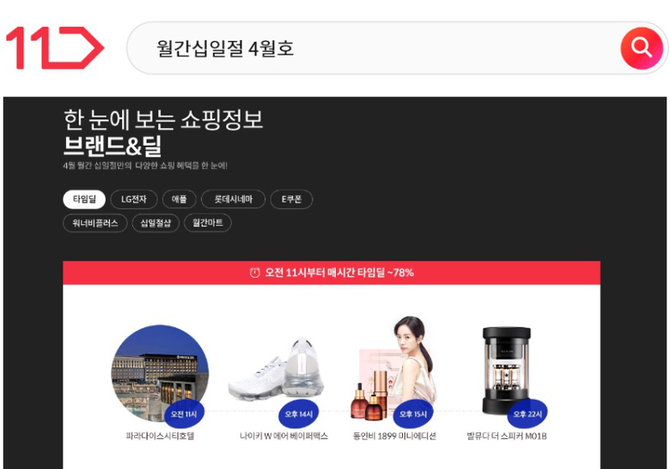Select the 타임딜 tab
This screenshot has width=670, height=469.
[84, 199]
